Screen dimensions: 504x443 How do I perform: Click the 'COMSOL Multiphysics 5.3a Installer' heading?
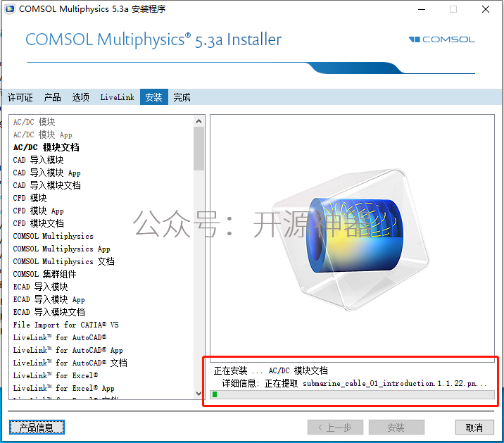point(153,40)
